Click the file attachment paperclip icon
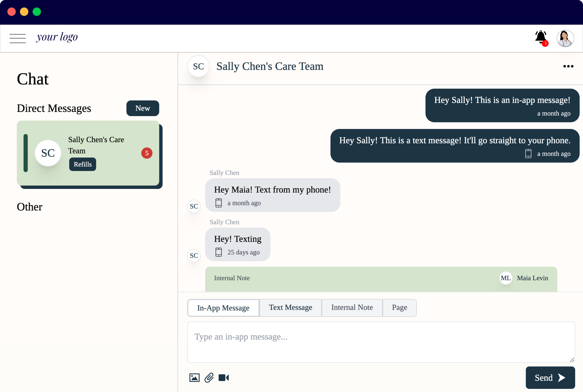 pyautogui.click(x=209, y=378)
